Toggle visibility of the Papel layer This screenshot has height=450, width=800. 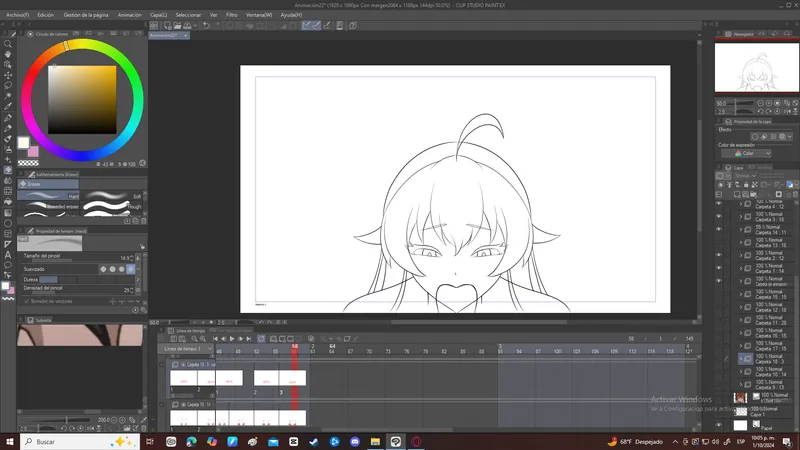[719, 425]
